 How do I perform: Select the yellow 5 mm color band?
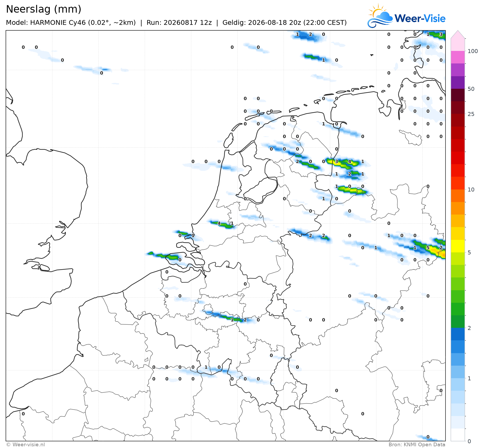point(458,246)
